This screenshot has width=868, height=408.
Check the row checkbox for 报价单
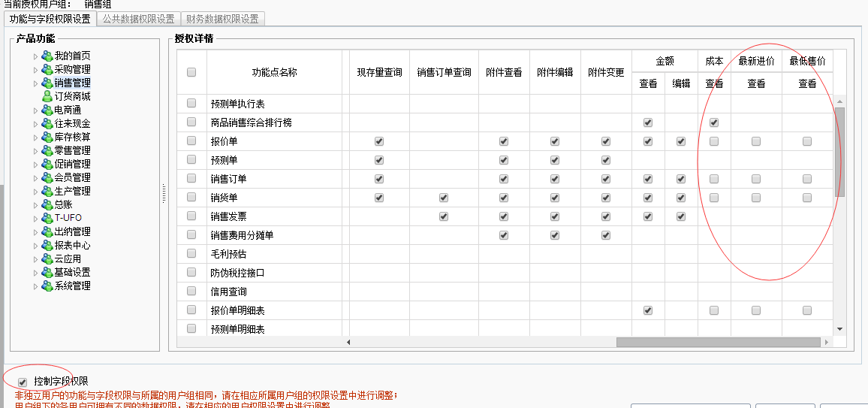191,141
